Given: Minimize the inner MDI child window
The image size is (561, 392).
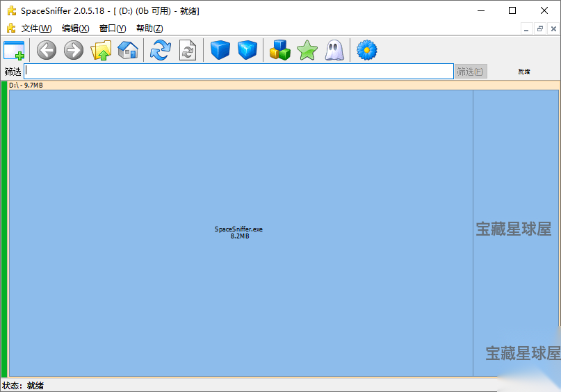Looking at the screenshot, I should pyautogui.click(x=526, y=28).
